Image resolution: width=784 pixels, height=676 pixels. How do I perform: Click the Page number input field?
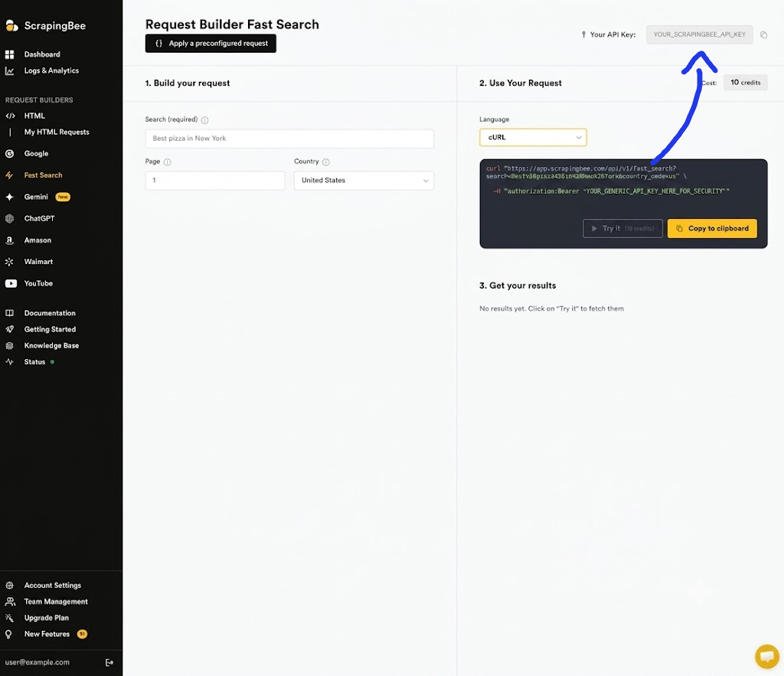215,181
